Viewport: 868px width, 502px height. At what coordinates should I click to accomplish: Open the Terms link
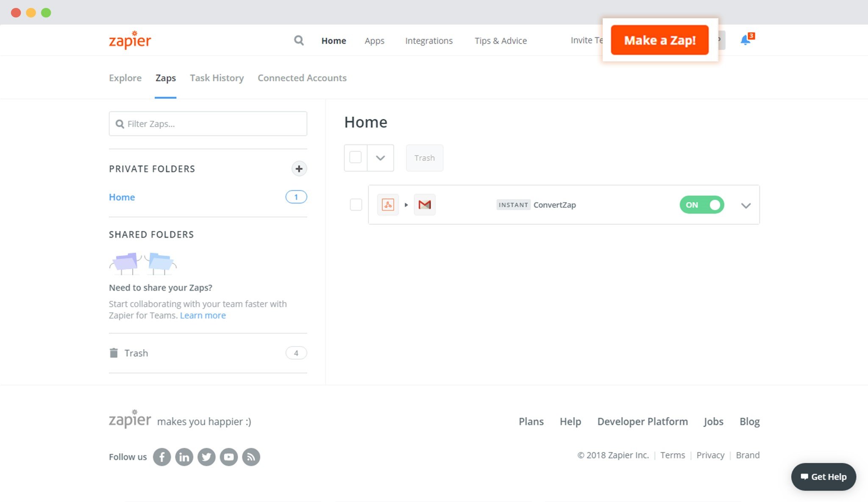(673, 455)
